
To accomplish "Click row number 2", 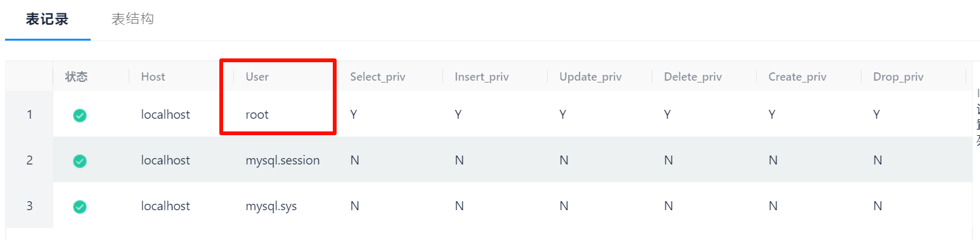I will (30, 161).
